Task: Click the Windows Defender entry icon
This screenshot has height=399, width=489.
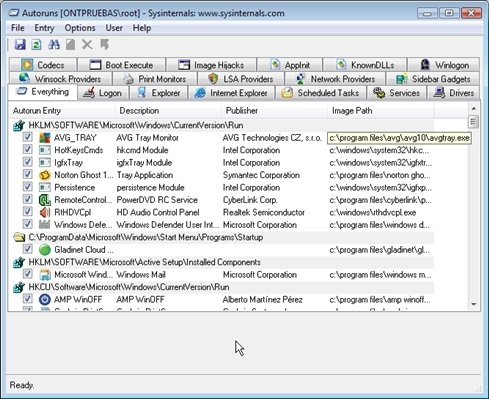Action: click(x=45, y=225)
